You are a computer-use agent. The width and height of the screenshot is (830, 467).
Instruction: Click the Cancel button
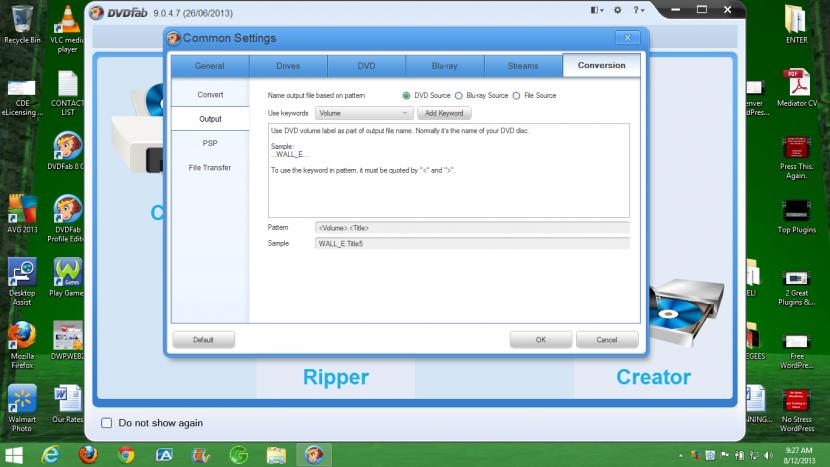point(607,340)
